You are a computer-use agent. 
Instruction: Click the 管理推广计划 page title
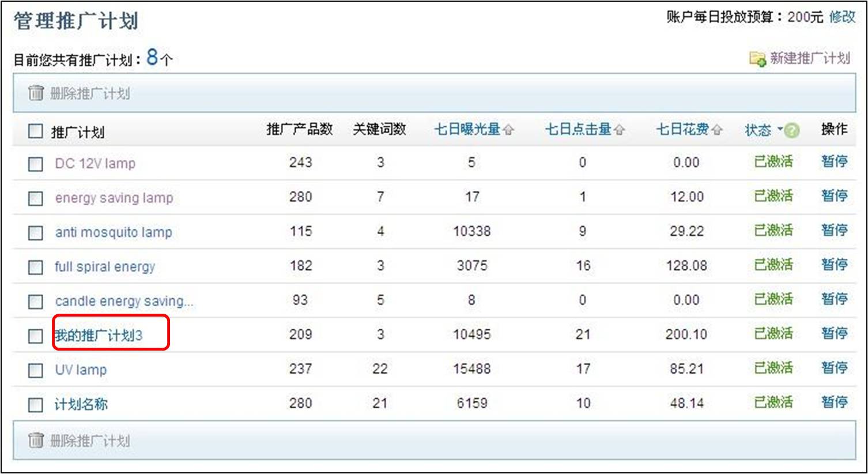(76, 21)
